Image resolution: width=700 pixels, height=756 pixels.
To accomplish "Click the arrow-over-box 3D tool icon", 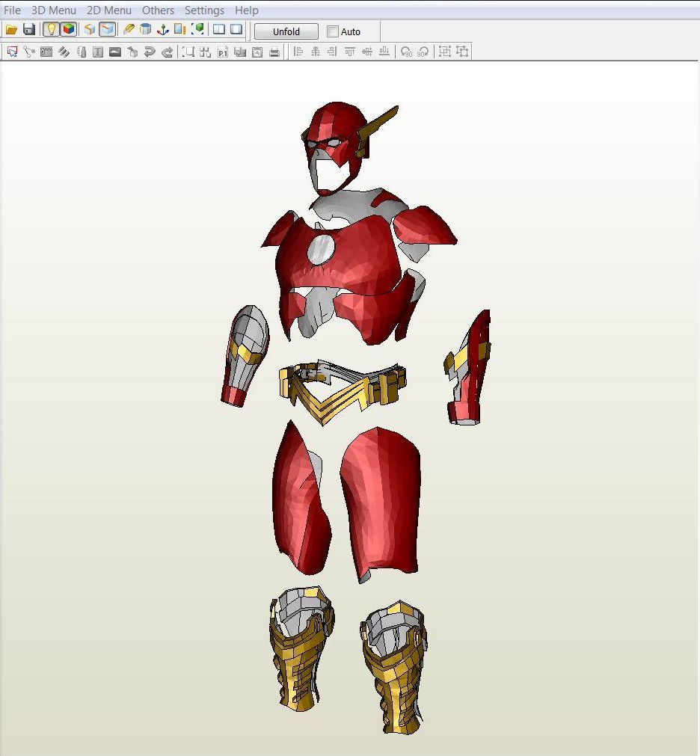I will coord(132,52).
